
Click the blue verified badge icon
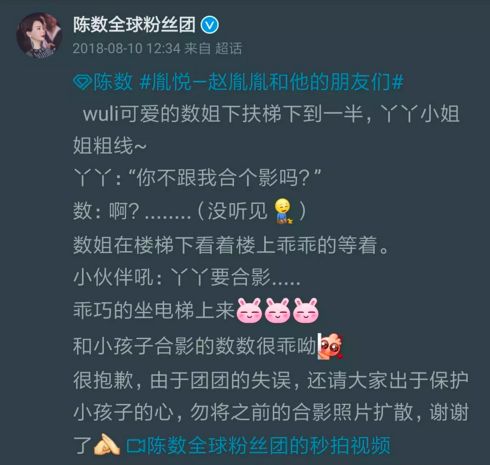(210, 25)
